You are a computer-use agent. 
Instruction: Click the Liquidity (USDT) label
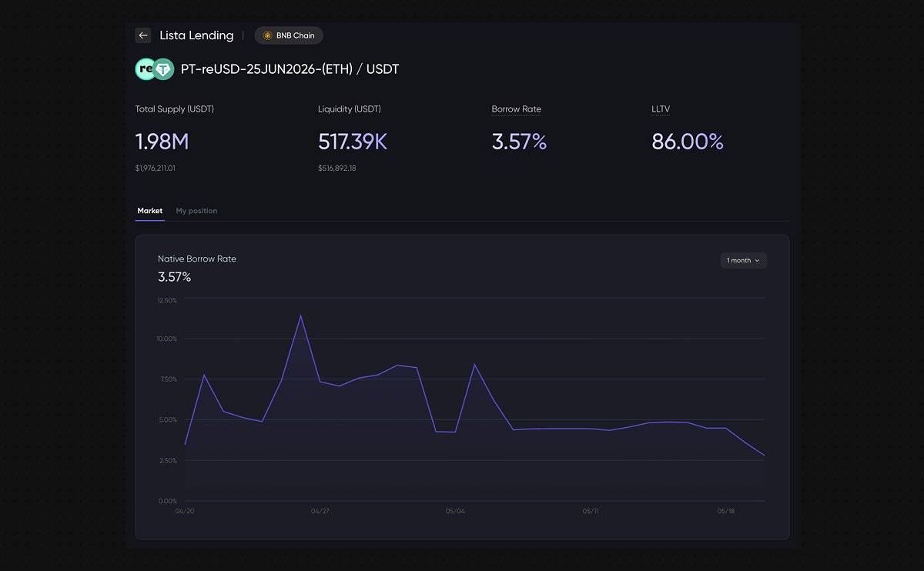click(350, 109)
